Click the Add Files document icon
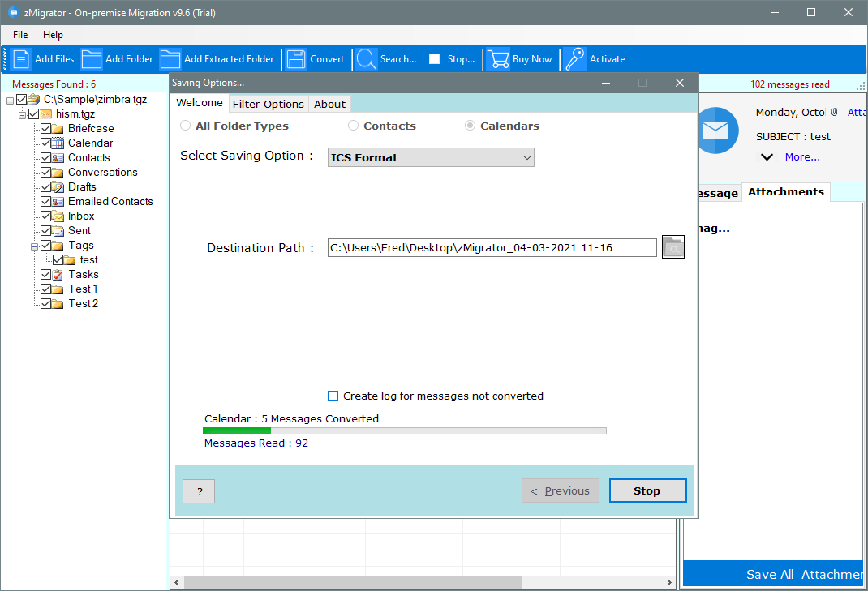 [x=21, y=59]
